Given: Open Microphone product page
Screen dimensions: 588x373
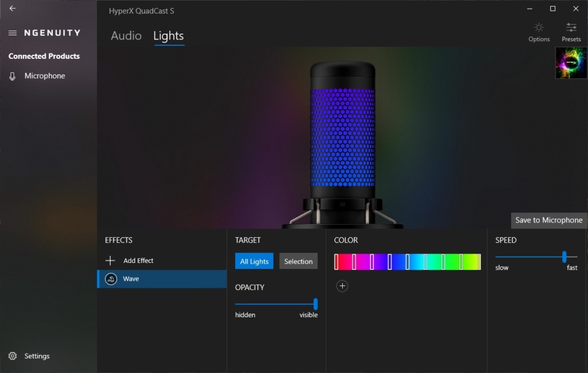Looking at the screenshot, I should 45,76.
